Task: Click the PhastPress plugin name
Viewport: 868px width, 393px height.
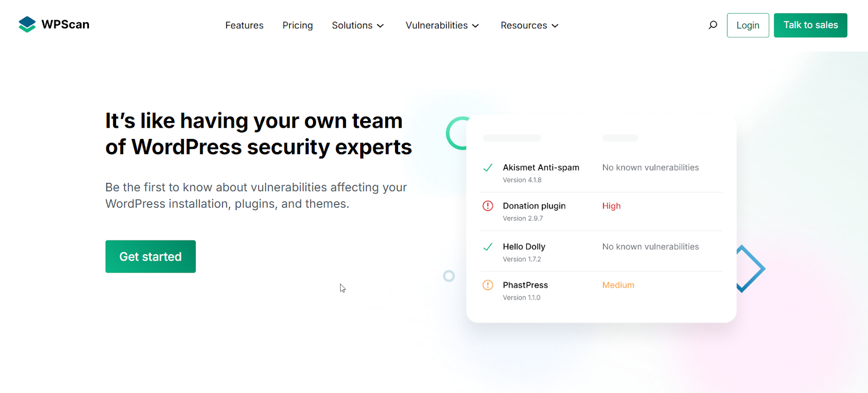Action: click(525, 285)
